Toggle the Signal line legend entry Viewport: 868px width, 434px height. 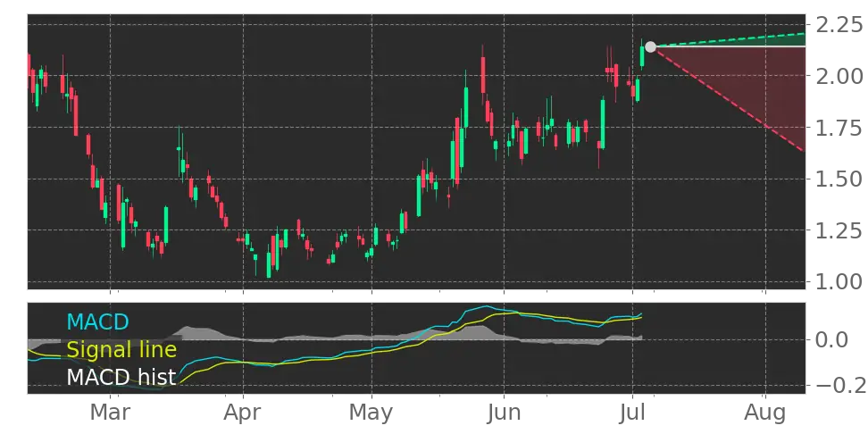coord(121,350)
